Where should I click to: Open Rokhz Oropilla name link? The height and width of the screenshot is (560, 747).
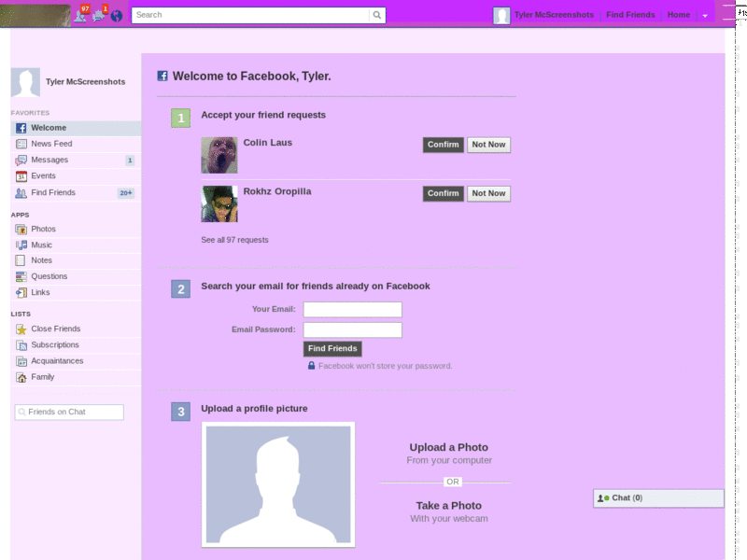pos(277,191)
